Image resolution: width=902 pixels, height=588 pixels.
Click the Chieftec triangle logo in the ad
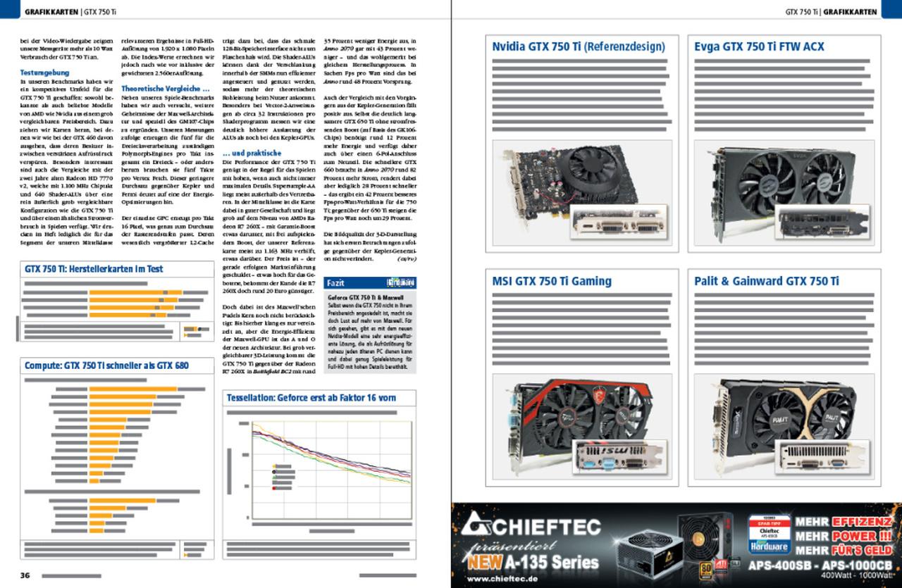pyautogui.click(x=478, y=523)
